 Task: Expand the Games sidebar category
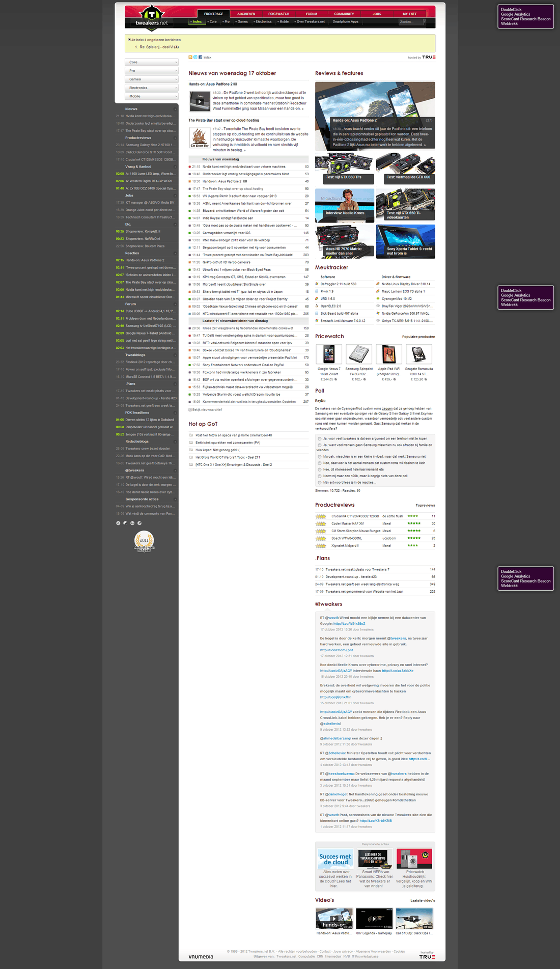click(x=151, y=79)
